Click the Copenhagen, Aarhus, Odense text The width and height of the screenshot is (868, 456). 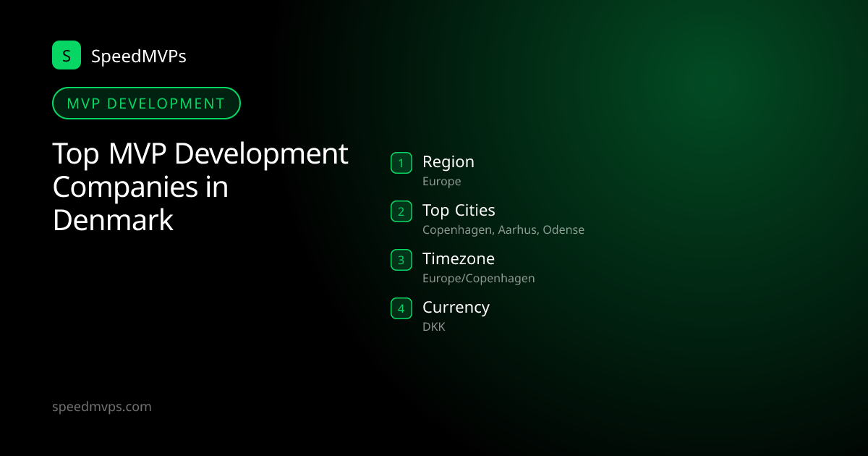click(x=503, y=230)
